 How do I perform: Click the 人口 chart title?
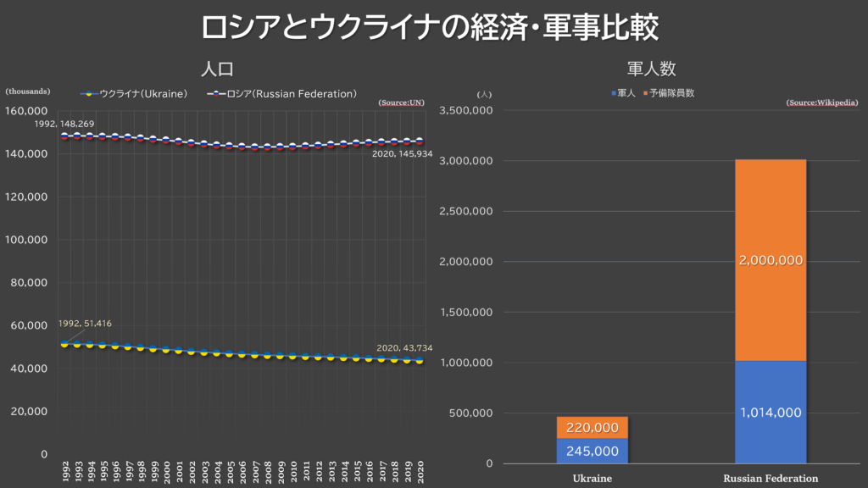tap(217, 69)
